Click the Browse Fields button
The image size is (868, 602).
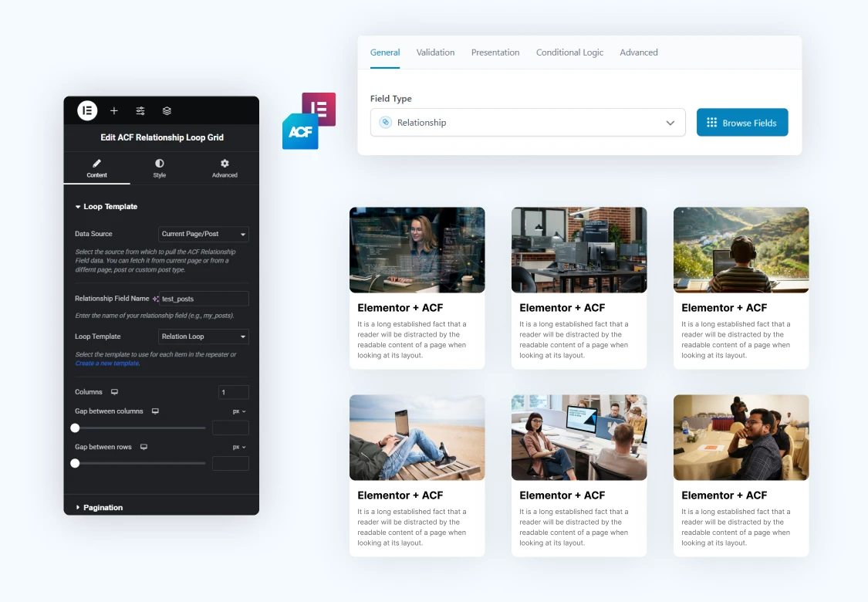742,123
